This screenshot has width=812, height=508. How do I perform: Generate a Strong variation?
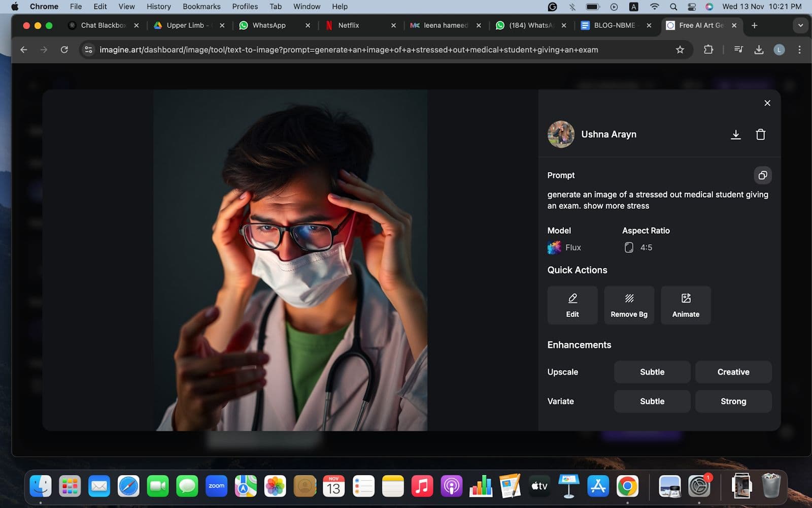[x=733, y=401]
